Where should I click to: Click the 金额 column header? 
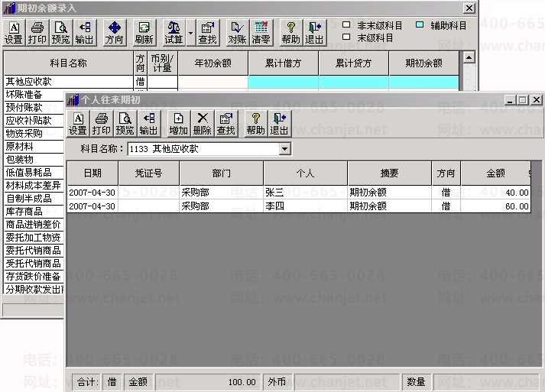(x=495, y=173)
